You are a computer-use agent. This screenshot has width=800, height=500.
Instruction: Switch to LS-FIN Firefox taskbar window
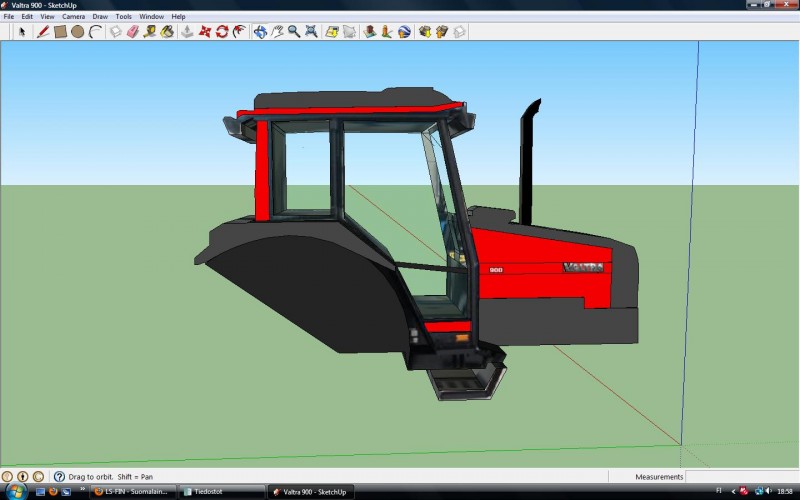tap(133, 492)
